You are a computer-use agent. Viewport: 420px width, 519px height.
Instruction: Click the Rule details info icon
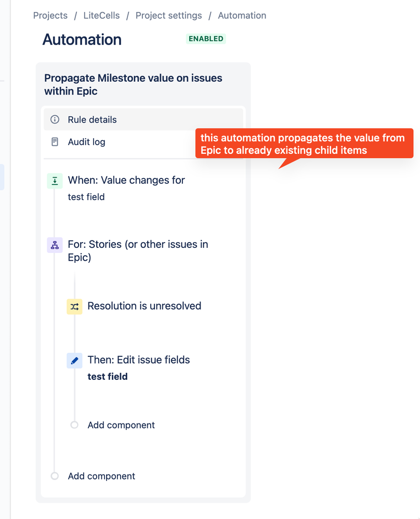coord(55,119)
